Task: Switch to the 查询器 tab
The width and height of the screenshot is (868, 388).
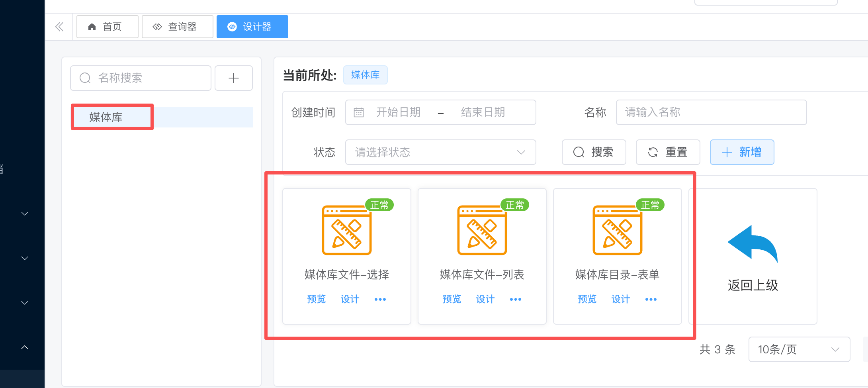Action: (177, 27)
